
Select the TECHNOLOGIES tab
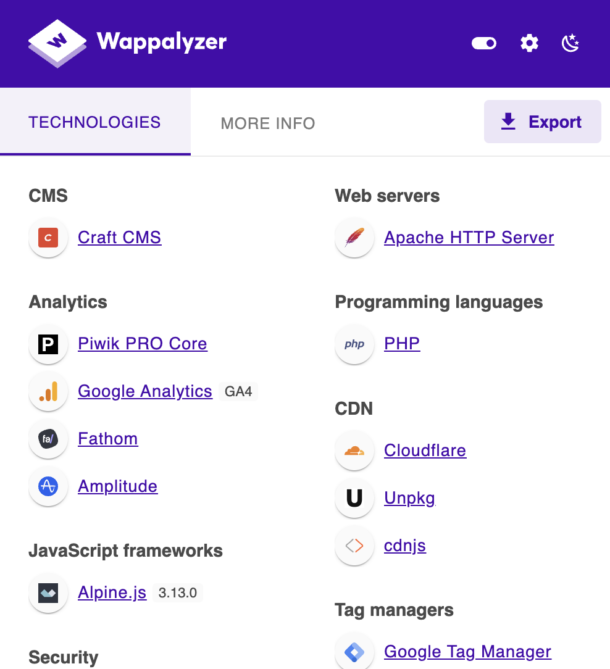click(95, 122)
